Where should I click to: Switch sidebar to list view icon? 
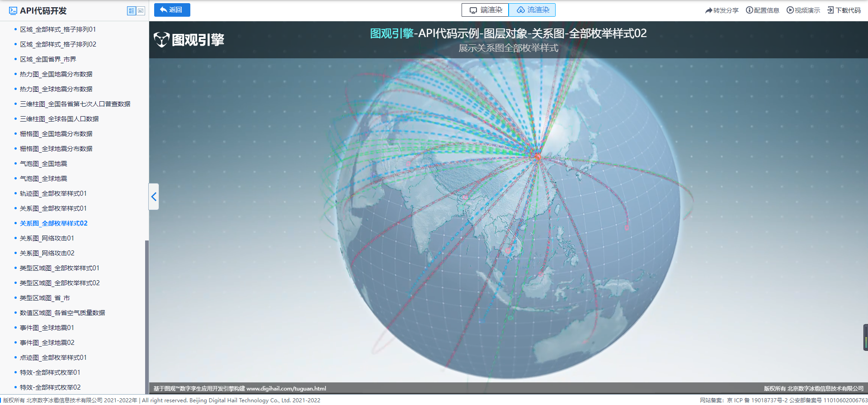pyautogui.click(x=132, y=11)
